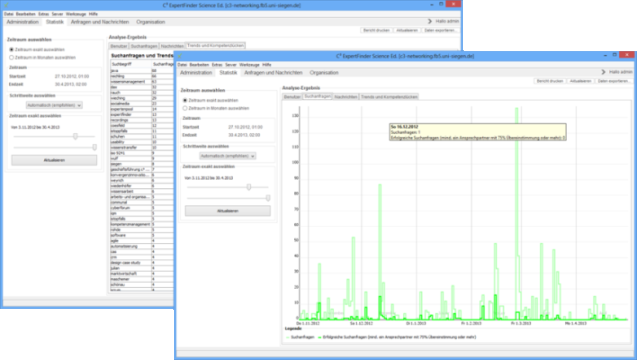637x360 pixels.
Task: Click the upper date range slider handle in front window
Action: (x=249, y=187)
